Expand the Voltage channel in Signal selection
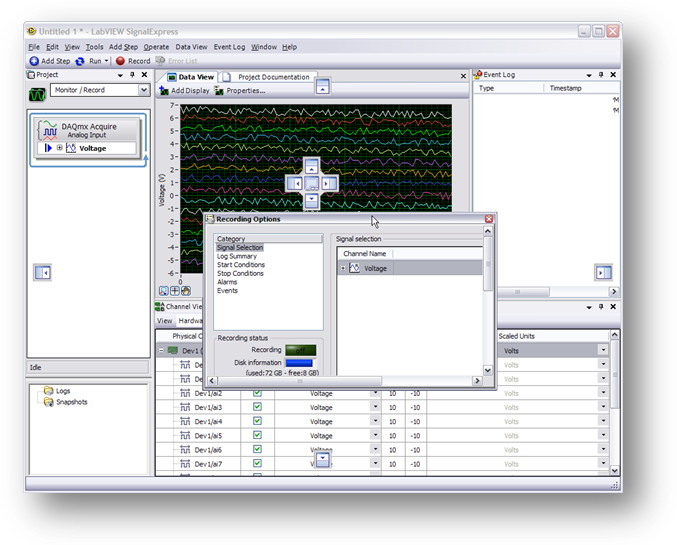This screenshot has height=545, width=677. pos(344,268)
